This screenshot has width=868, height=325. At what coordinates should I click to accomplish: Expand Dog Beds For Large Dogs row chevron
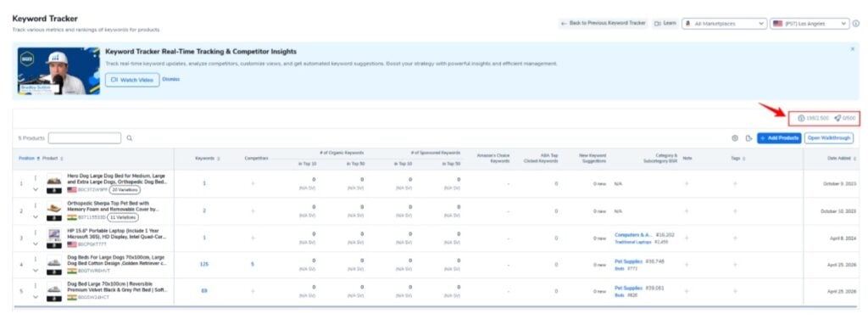(x=36, y=270)
